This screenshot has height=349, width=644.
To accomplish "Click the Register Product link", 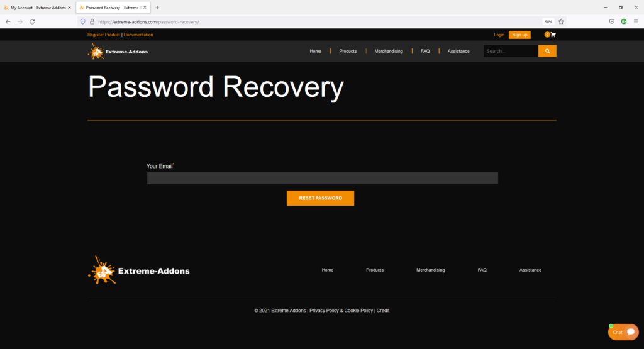I will (104, 35).
